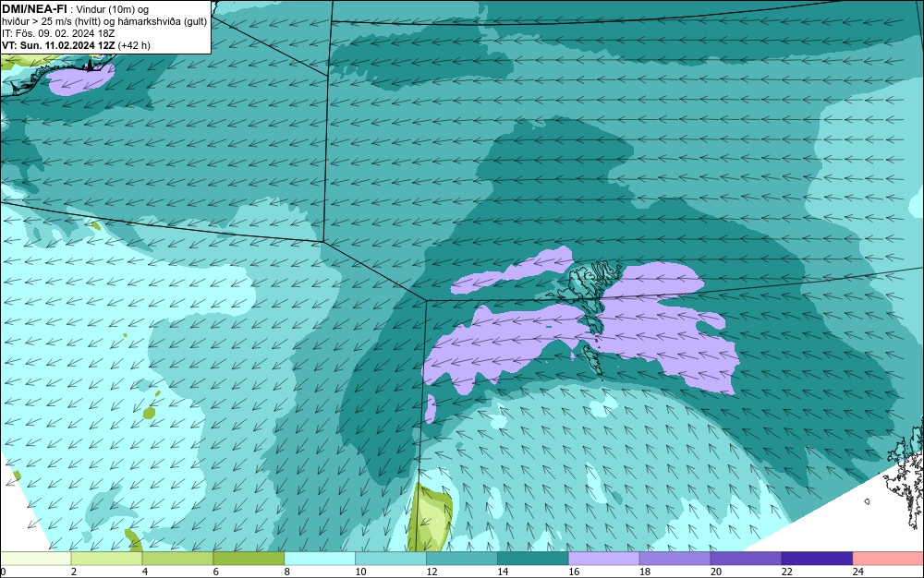
Task: Click the 'DMI/NEA-FI' model title text
Action: point(34,9)
